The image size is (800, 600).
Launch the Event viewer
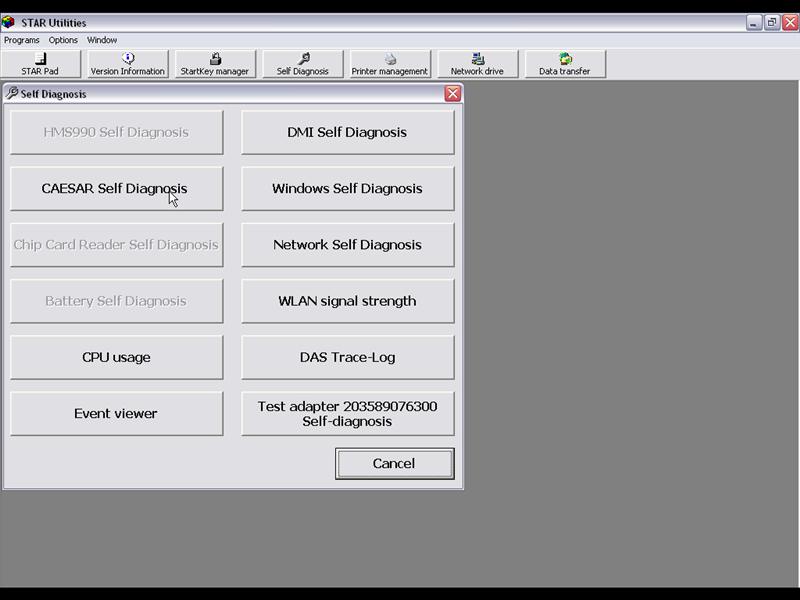116,413
